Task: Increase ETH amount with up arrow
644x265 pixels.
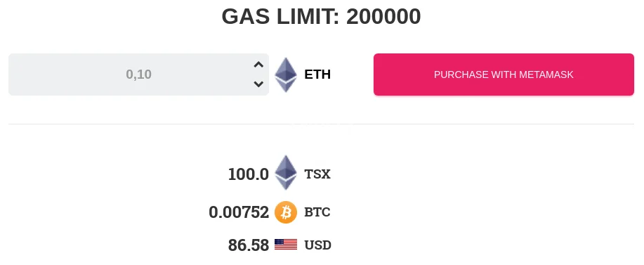Action: [x=258, y=65]
